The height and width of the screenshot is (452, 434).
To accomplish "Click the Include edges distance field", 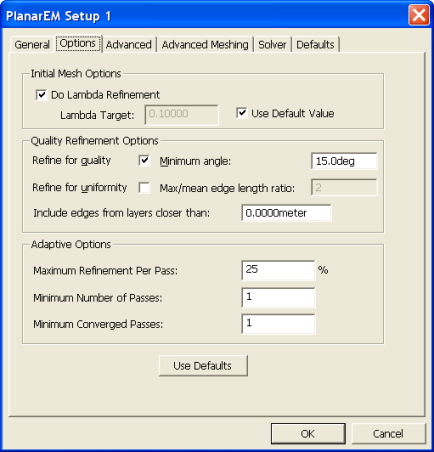I will [286, 213].
